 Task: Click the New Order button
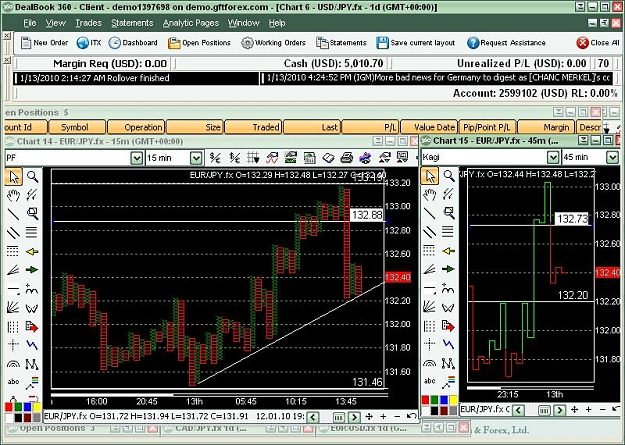(x=44, y=43)
